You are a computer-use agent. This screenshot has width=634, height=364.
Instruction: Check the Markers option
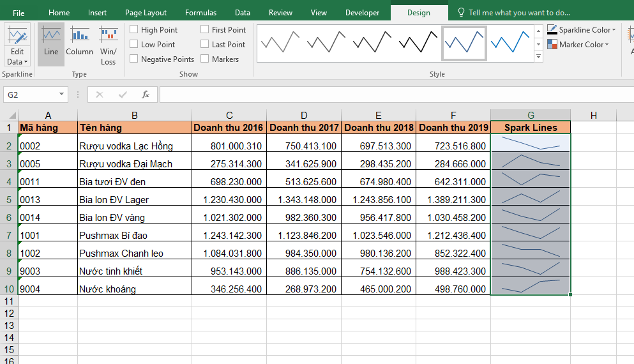(205, 59)
